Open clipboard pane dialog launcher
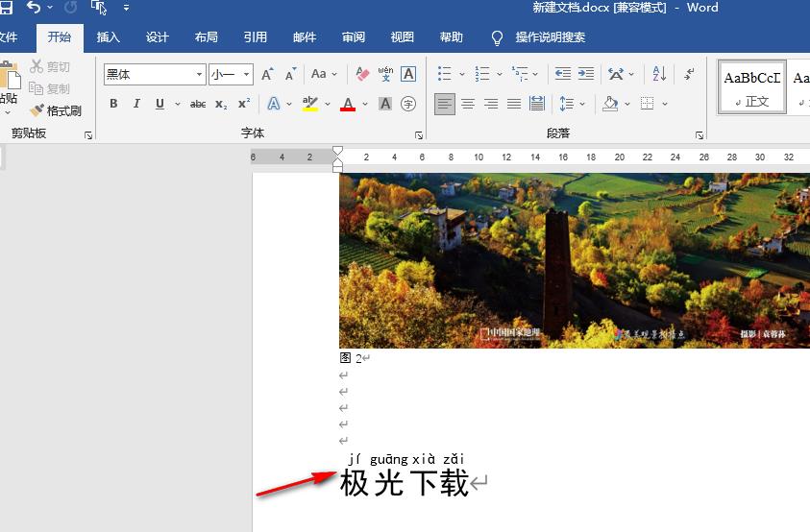Screen dimensions: 810x532 (x=88, y=135)
